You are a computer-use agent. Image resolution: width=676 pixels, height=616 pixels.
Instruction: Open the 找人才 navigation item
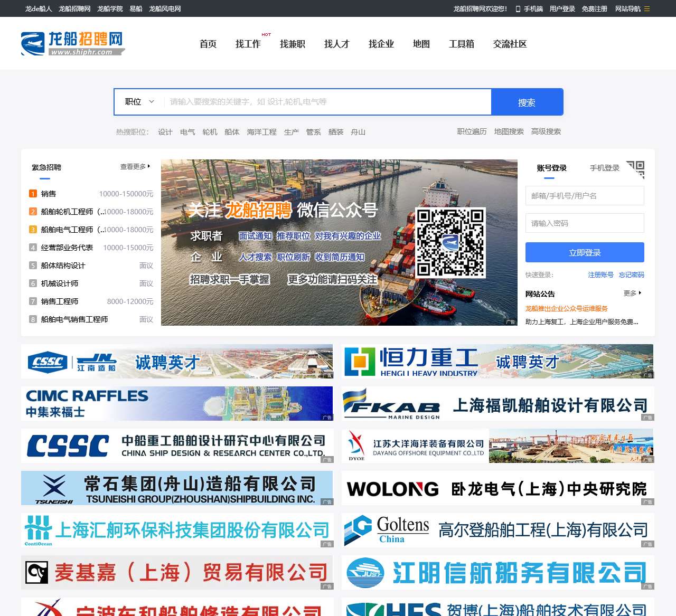[337, 44]
